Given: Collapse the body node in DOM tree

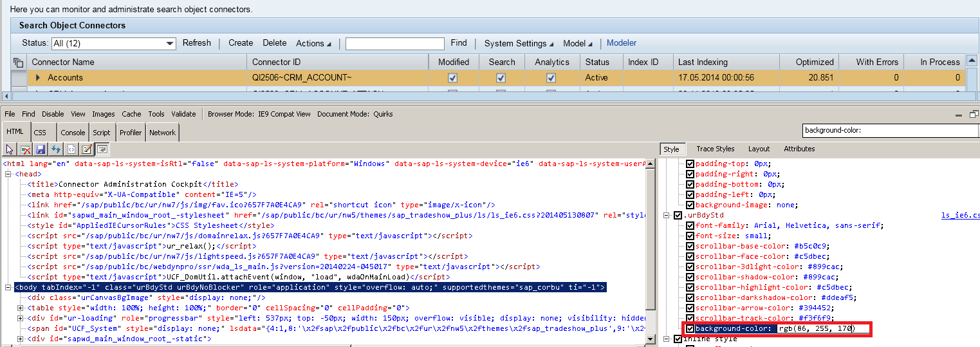Looking at the screenshot, I should coord(8,288).
